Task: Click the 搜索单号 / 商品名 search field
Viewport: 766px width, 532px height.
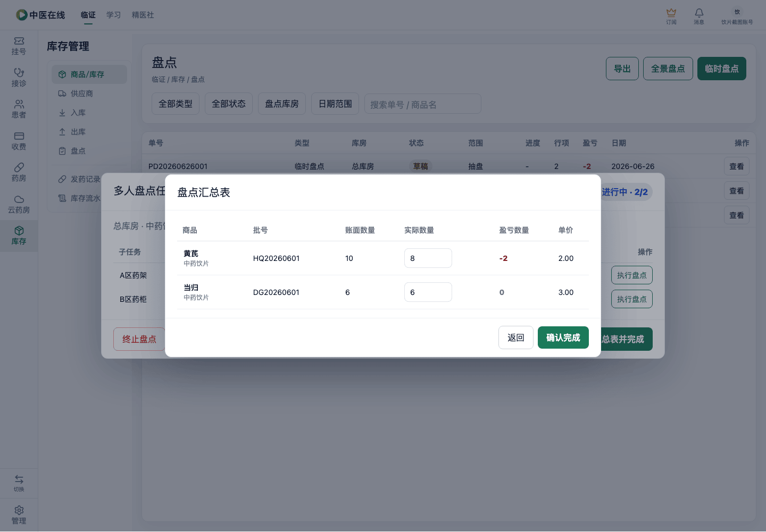Action: tap(423, 104)
